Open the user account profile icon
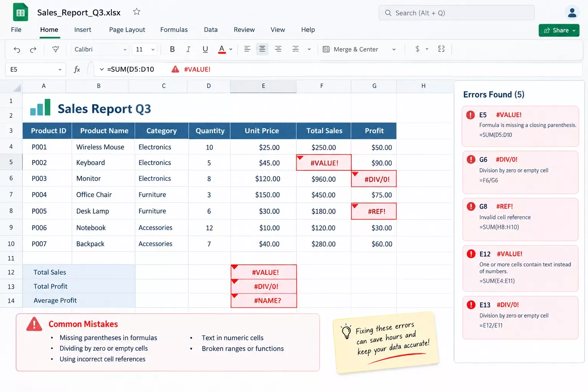Image resolution: width=588 pixels, height=392 pixels. click(x=572, y=13)
